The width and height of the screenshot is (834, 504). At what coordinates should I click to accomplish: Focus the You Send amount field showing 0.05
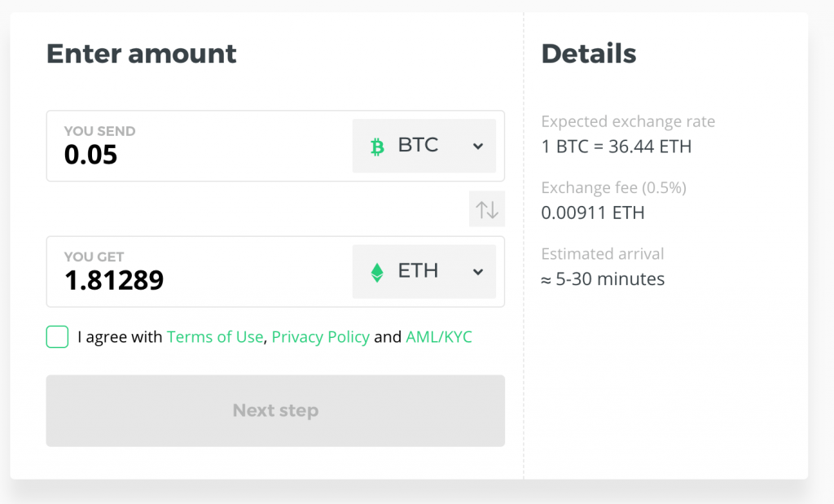[200, 146]
